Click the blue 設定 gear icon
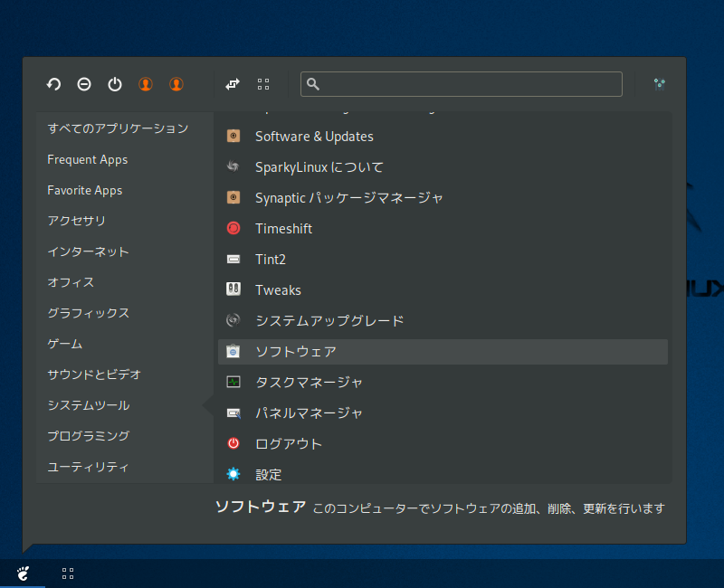 click(x=233, y=474)
